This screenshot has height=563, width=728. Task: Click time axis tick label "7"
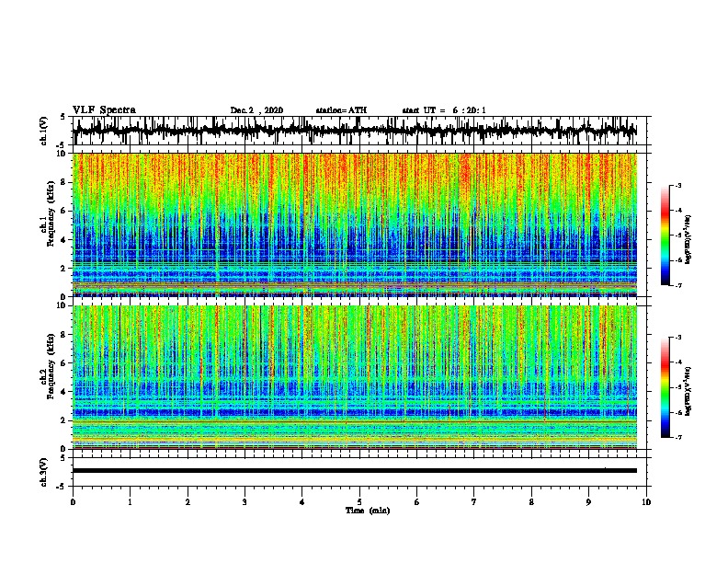click(x=474, y=501)
